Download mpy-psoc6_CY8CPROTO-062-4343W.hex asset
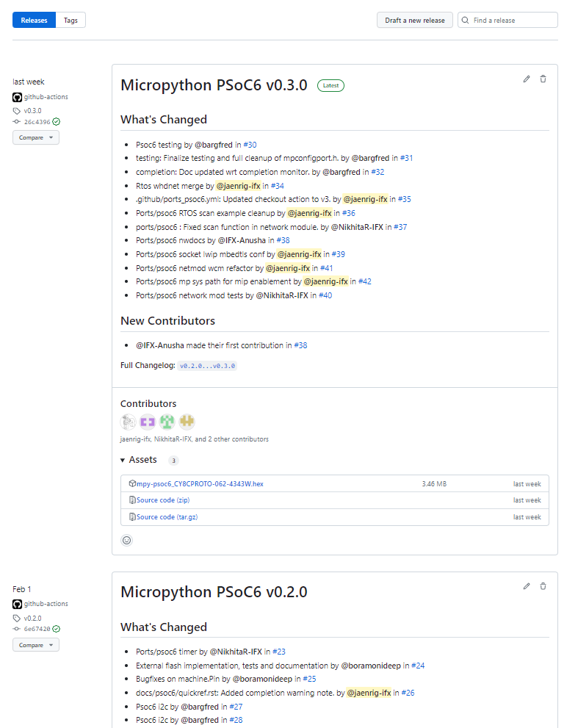 [x=200, y=484]
